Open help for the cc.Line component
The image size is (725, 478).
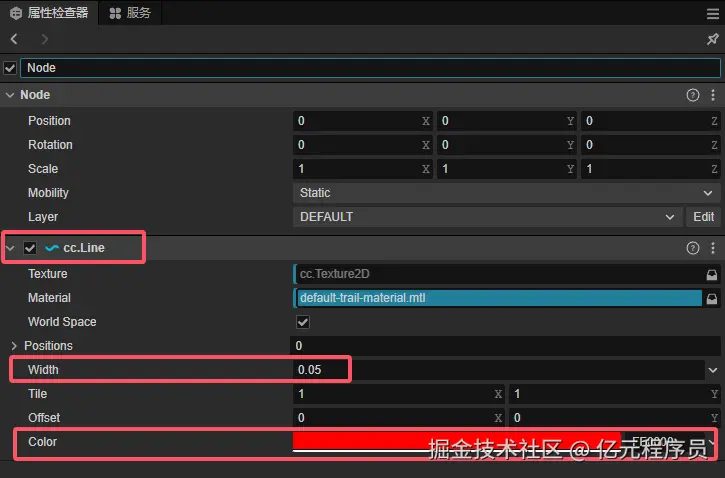[693, 248]
